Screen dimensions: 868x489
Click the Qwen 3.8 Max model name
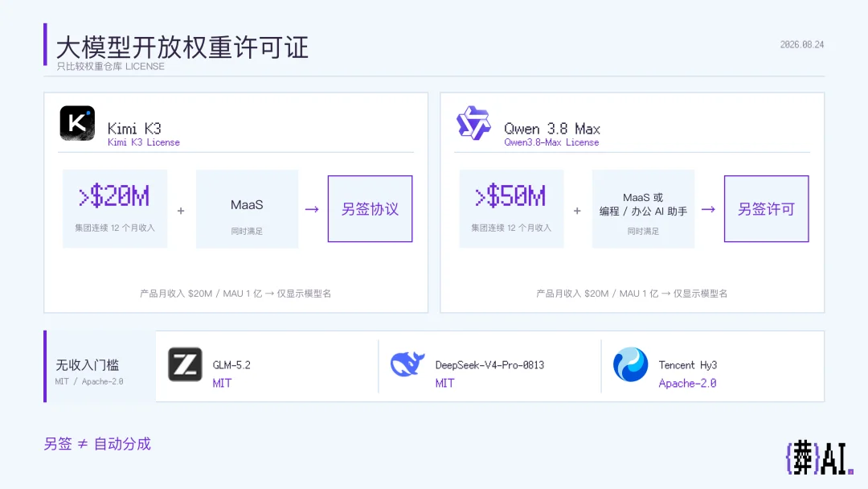pyautogui.click(x=552, y=129)
